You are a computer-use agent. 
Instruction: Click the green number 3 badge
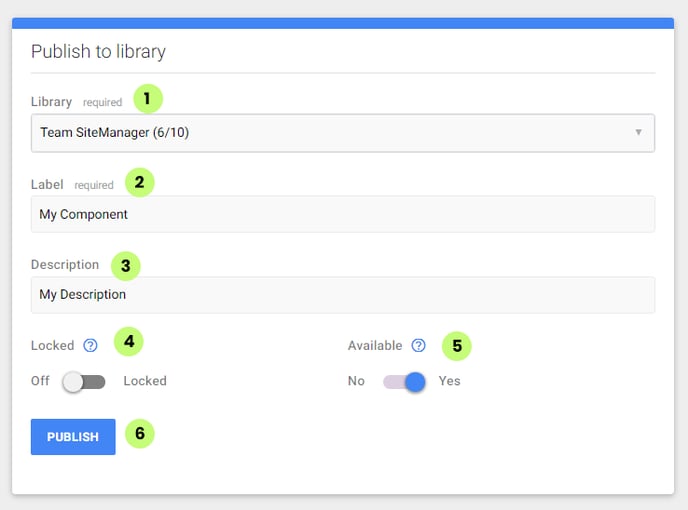[x=125, y=266]
